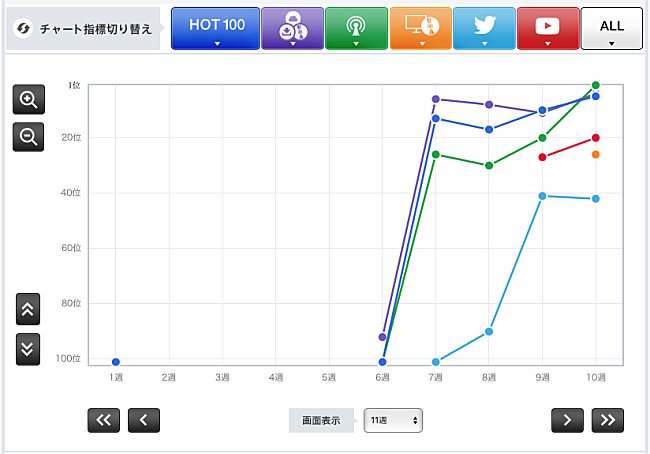Advance one week with right arrow

[x=567, y=420]
